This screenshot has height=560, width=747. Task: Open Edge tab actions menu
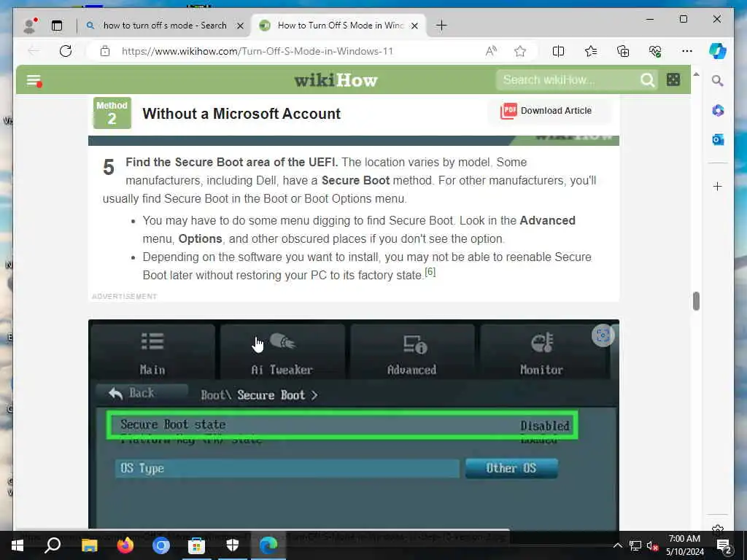57,26
